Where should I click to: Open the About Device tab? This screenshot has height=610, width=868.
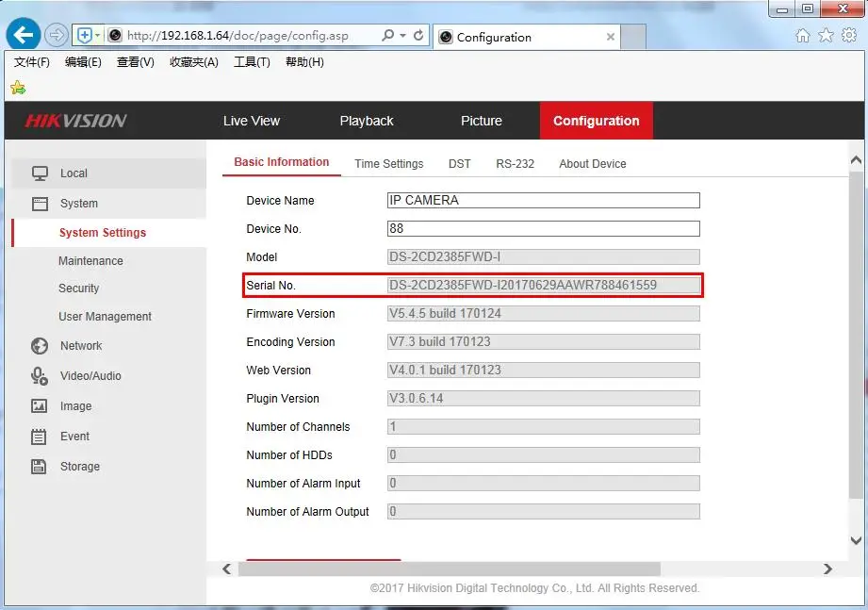point(592,164)
